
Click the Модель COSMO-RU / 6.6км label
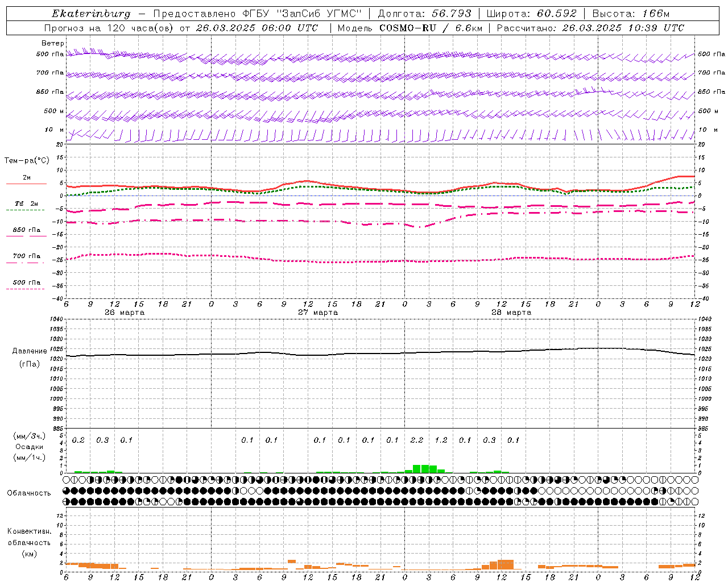click(x=410, y=28)
